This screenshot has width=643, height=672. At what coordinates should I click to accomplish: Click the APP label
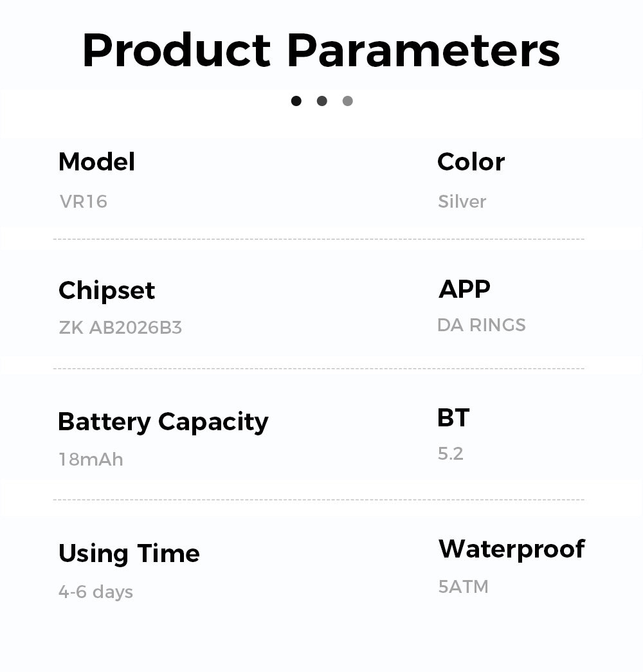pyautogui.click(x=464, y=289)
